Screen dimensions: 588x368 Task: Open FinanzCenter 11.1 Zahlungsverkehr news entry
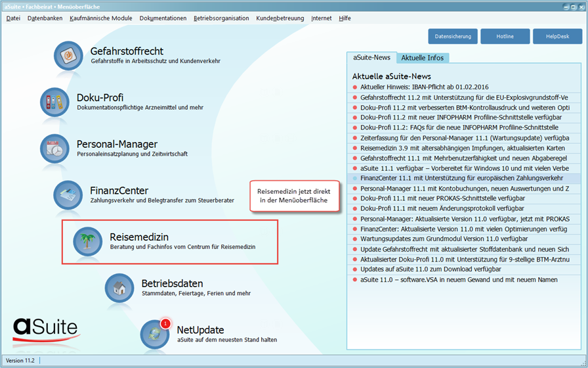pyautogui.click(x=461, y=178)
